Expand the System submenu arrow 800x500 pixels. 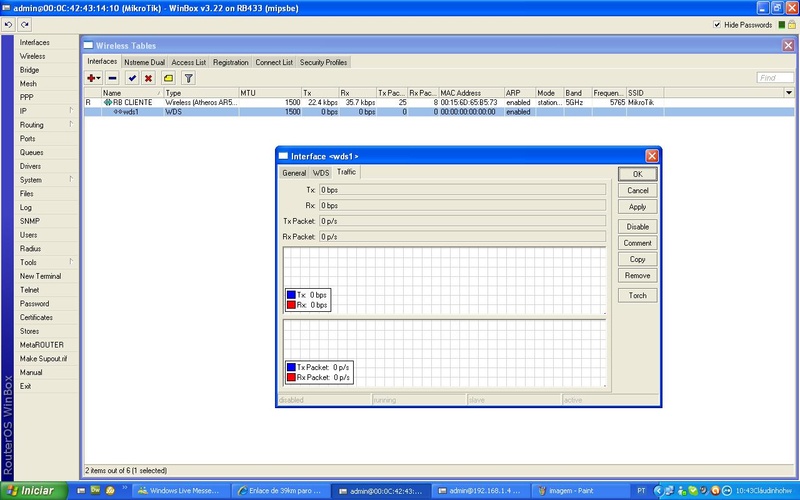(71, 179)
